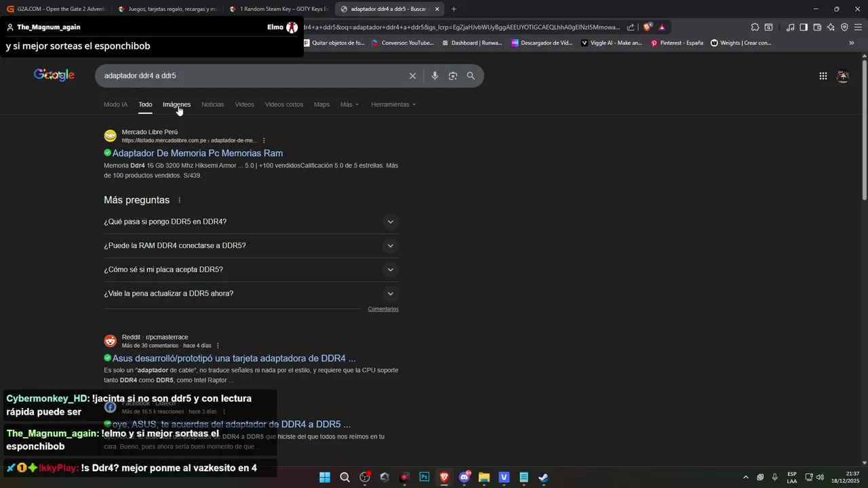868x488 pixels.
Task: Open Google Lens image search
Action: 453,76
